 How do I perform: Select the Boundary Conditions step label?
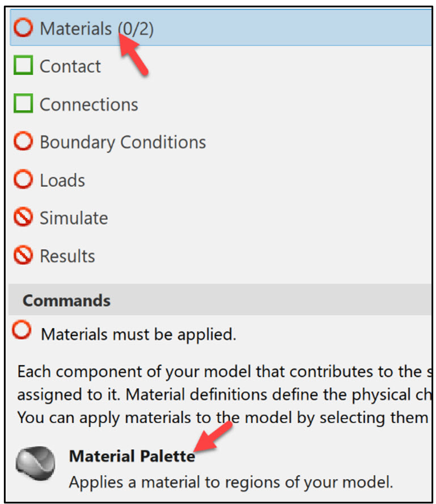click(x=122, y=142)
